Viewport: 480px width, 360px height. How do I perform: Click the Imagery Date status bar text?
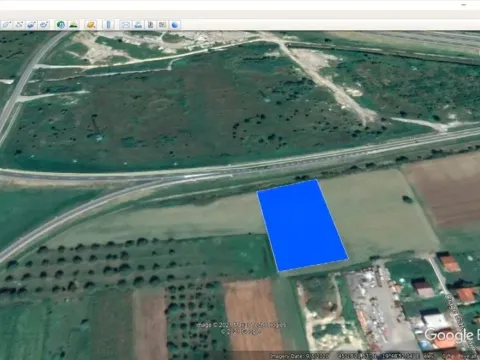pyautogui.click(x=299, y=356)
